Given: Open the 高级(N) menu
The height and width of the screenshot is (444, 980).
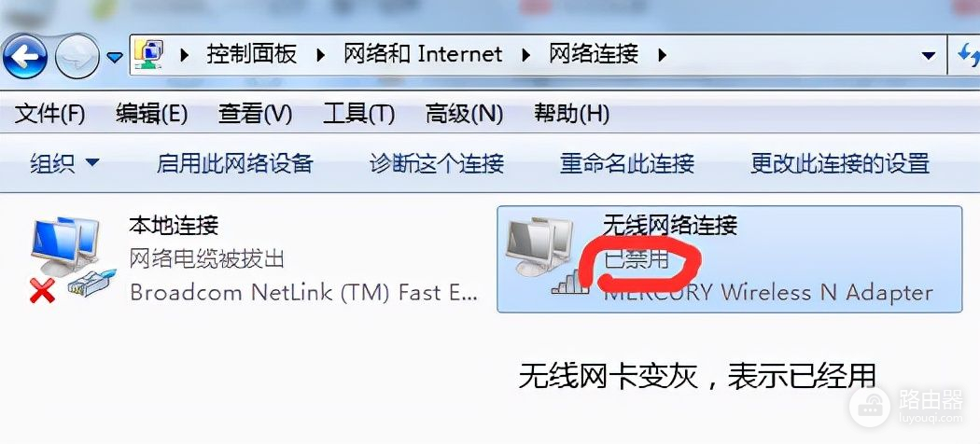Looking at the screenshot, I should [x=465, y=114].
